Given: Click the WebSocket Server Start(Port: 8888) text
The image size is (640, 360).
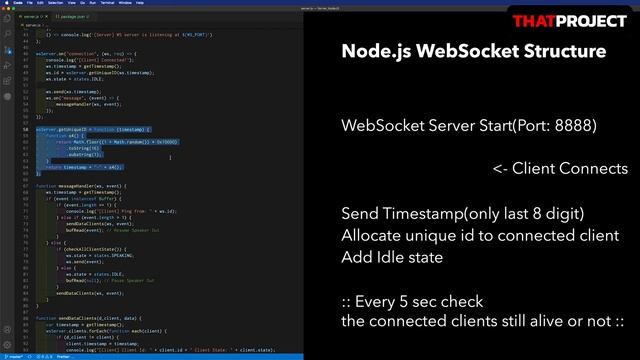Looking at the screenshot, I should point(469,126).
